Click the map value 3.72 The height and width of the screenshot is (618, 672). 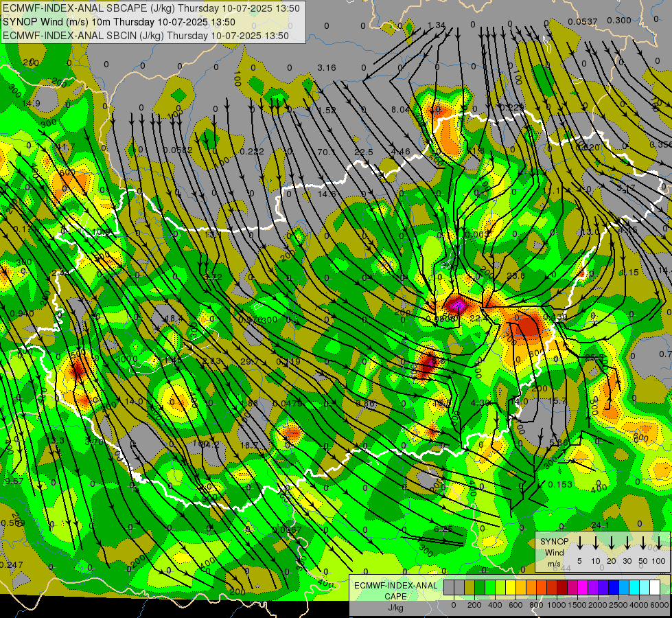pos(213,277)
